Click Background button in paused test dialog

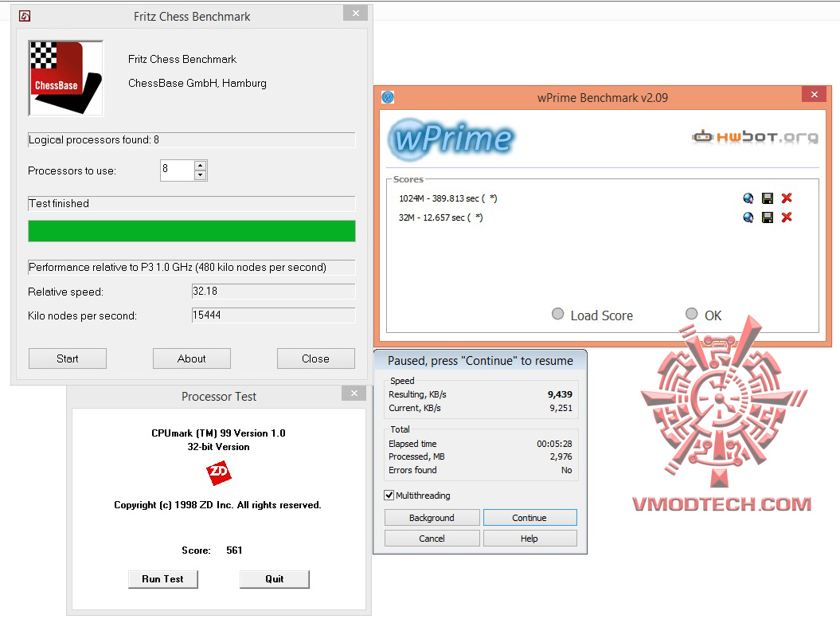432,518
